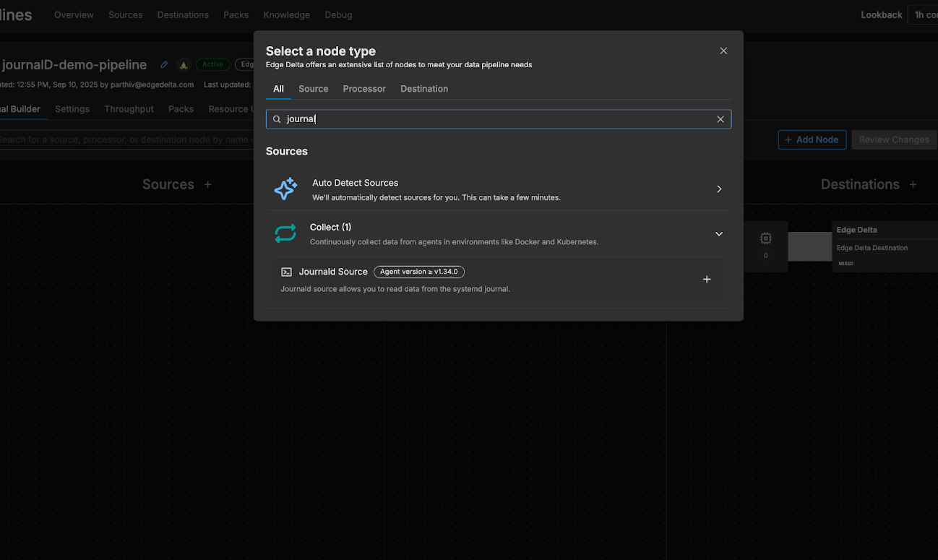This screenshot has height=560, width=938.
Task: Switch to the Source tab in dialog
Action: (x=314, y=89)
